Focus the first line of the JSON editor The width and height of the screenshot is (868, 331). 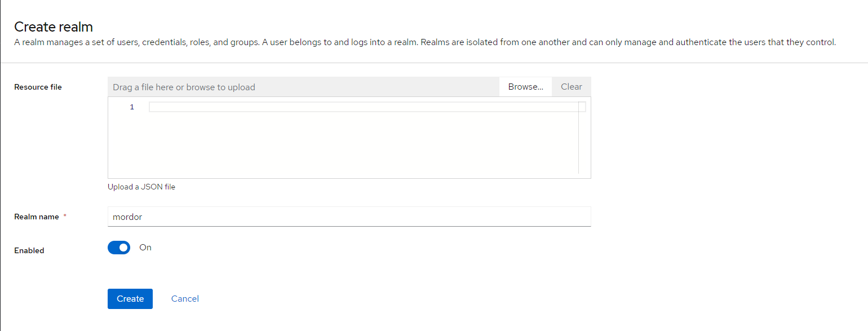pos(364,107)
